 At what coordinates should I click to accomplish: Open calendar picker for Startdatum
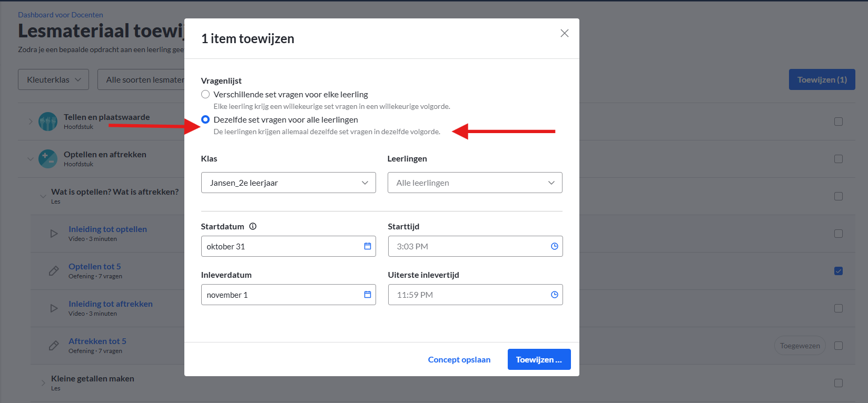[x=368, y=246]
